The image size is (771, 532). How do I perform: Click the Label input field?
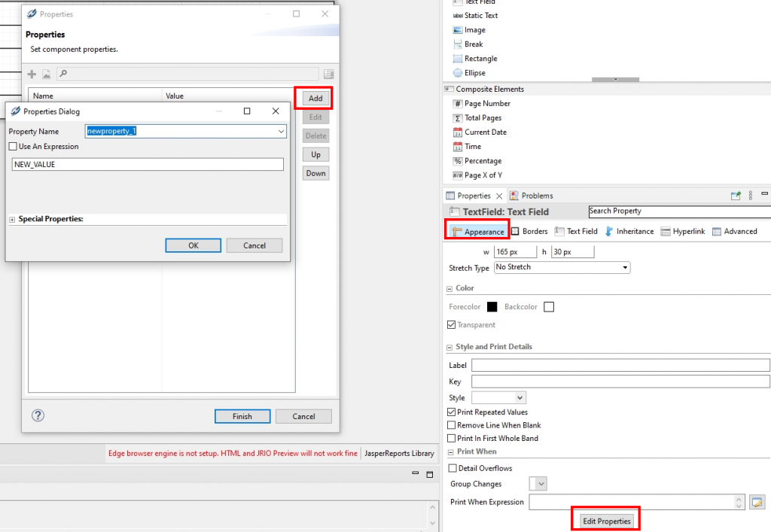620,365
